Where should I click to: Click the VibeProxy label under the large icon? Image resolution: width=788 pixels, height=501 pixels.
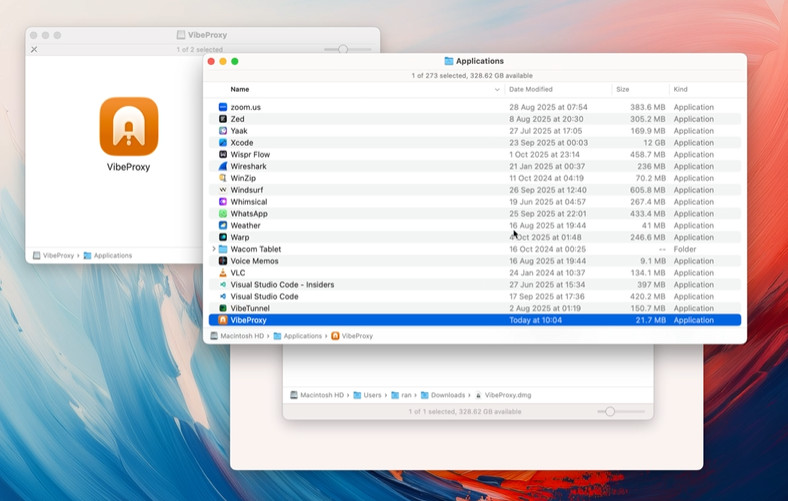pyautogui.click(x=128, y=167)
